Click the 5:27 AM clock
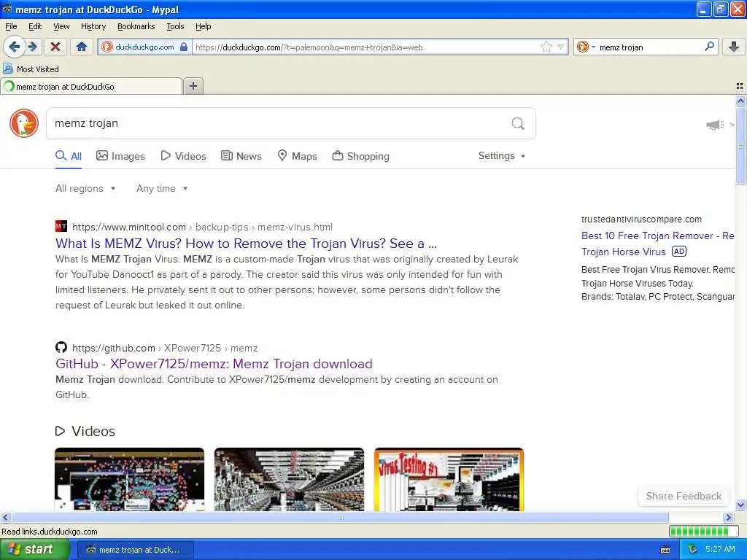Viewport: 747px width, 560px height. pos(720,549)
